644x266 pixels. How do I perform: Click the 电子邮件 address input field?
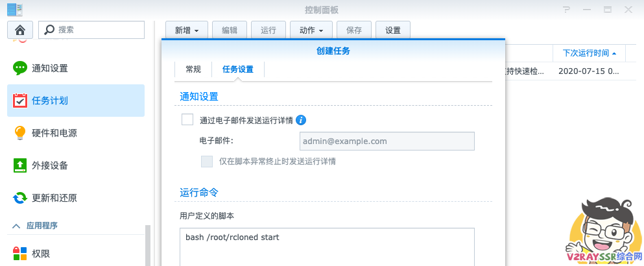(x=387, y=141)
